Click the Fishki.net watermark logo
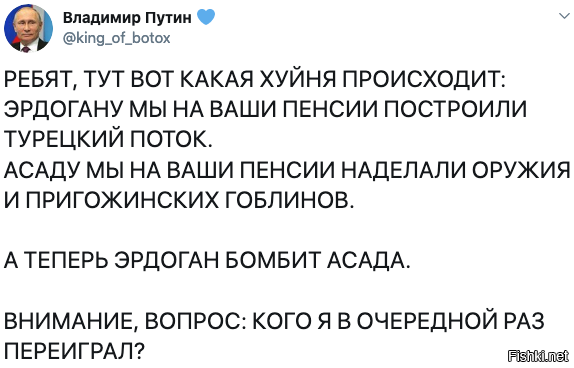The height and width of the screenshot is (368, 574). point(539,355)
